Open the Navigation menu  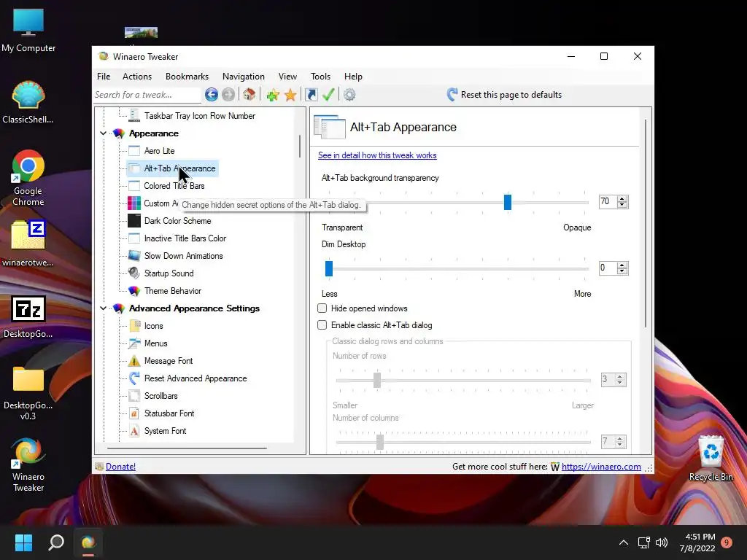coord(244,76)
